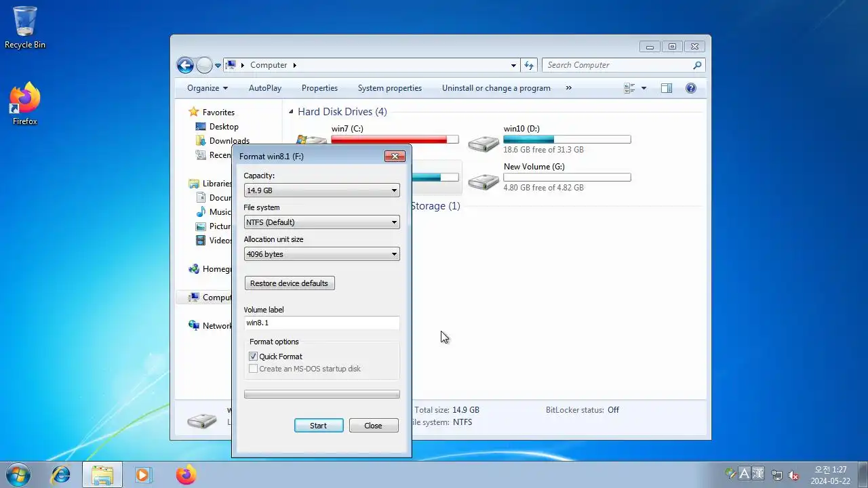The image size is (868, 488).
Task: Open address bar history dropdown arrow
Action: [x=513, y=65]
